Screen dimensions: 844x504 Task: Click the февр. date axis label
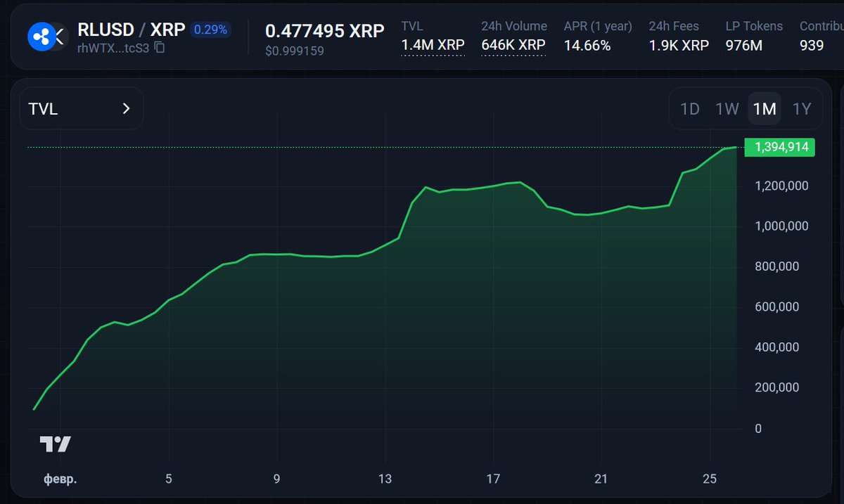tap(60, 479)
